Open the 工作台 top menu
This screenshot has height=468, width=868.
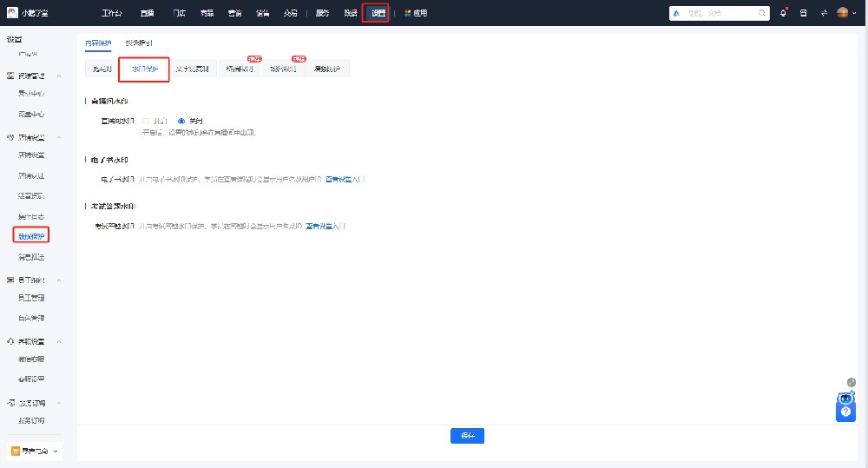click(x=112, y=13)
